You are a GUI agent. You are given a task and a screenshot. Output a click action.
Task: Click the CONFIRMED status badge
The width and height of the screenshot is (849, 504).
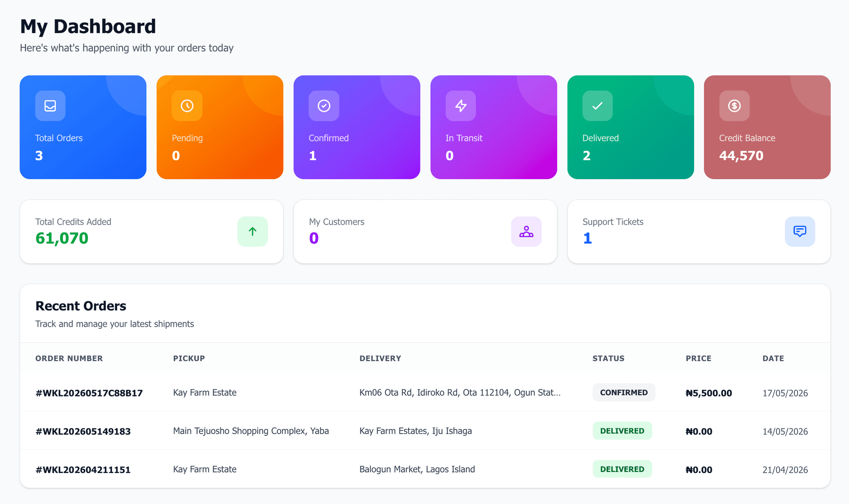tap(623, 393)
